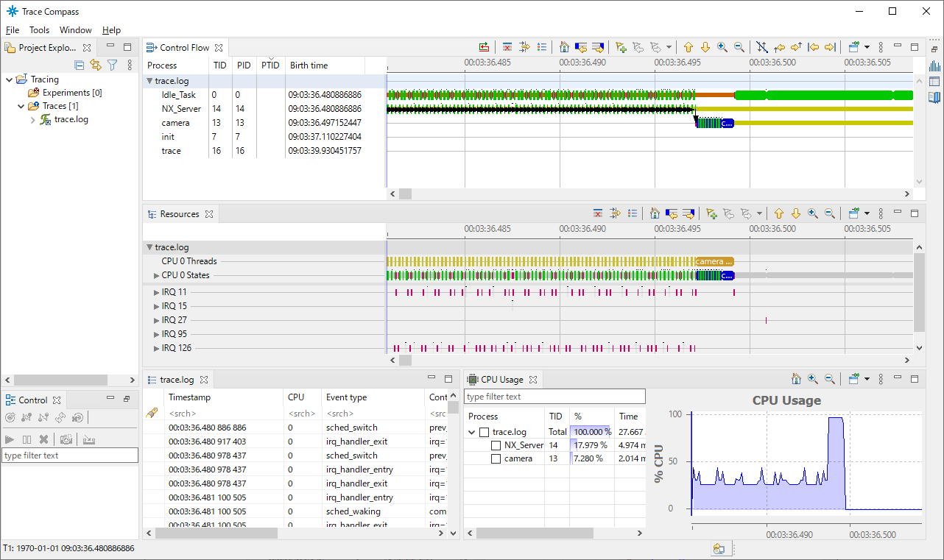Click Add Bookmark flag icon in Resources toolbar
The height and width of the screenshot is (560, 944).
(711, 214)
